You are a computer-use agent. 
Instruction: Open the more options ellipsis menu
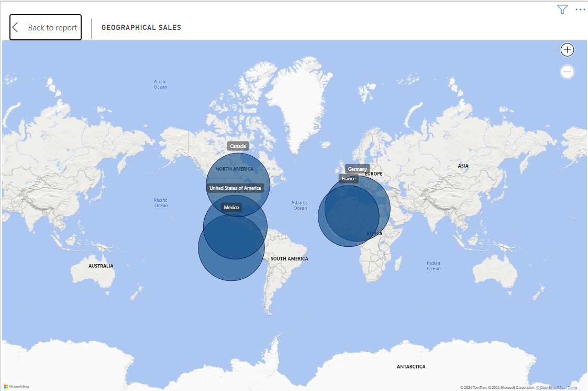click(580, 9)
